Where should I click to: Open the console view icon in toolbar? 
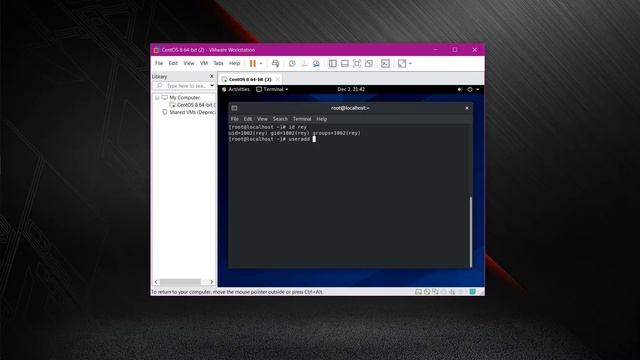point(385,63)
